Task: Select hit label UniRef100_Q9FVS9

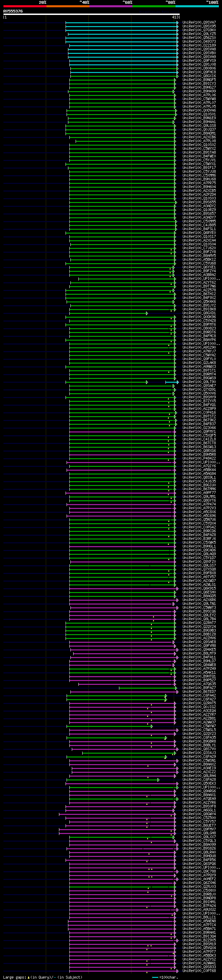Action: coord(199,60)
